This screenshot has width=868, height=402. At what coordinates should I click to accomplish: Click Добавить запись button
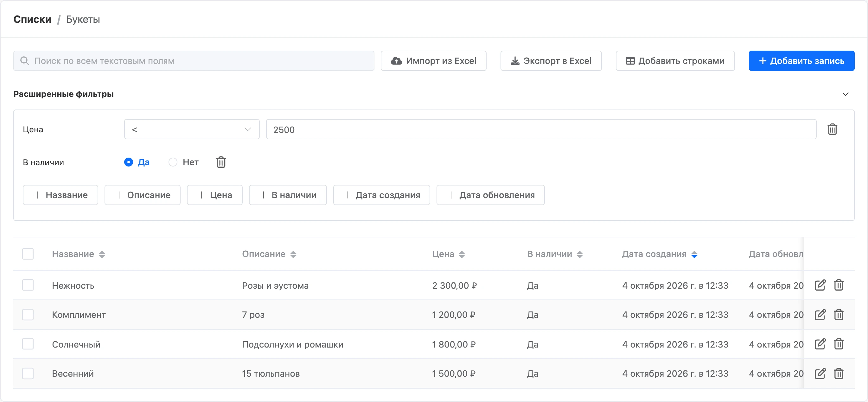[x=801, y=61]
